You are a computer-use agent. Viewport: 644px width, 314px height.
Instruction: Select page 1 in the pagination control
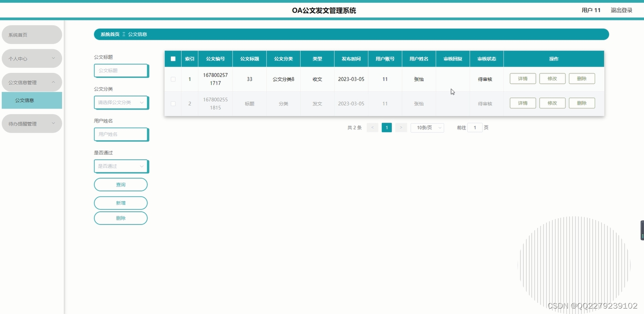(x=387, y=127)
